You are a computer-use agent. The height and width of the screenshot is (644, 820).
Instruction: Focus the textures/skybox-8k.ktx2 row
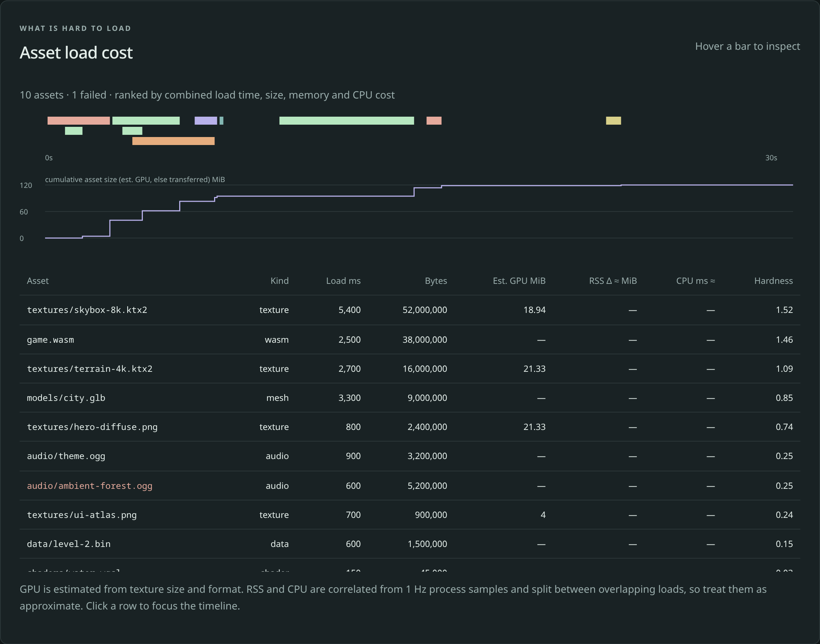(410, 310)
